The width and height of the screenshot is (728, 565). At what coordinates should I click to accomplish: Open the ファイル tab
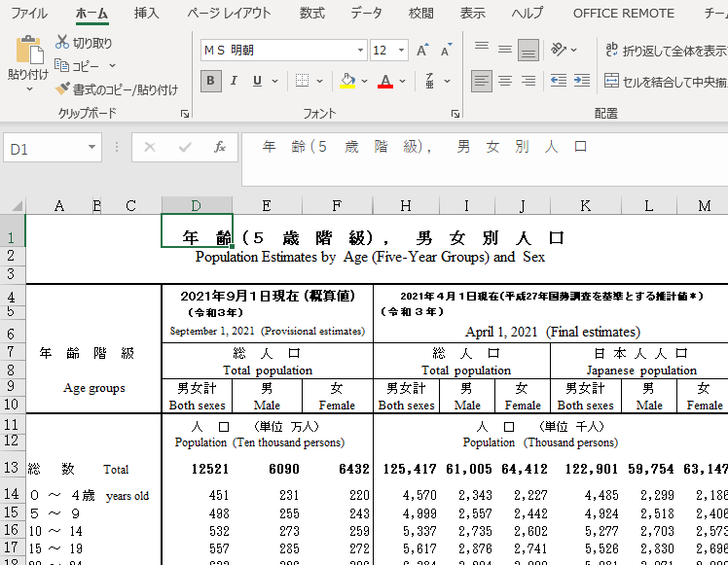(x=29, y=13)
